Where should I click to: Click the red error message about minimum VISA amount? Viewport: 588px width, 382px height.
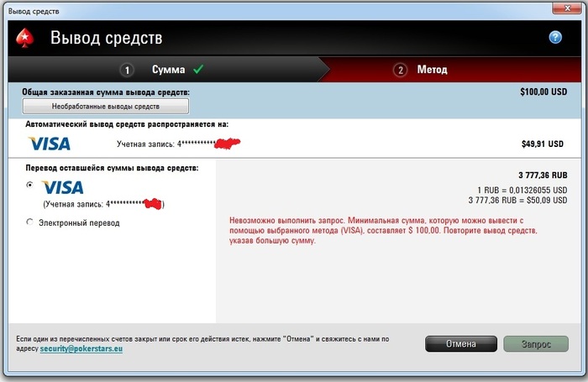[x=383, y=230]
